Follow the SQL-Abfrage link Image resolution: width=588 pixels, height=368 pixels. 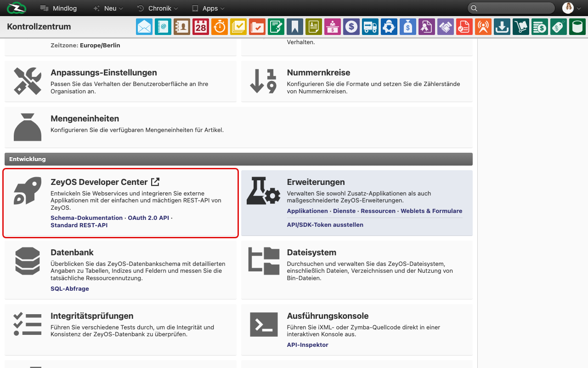pyautogui.click(x=70, y=289)
